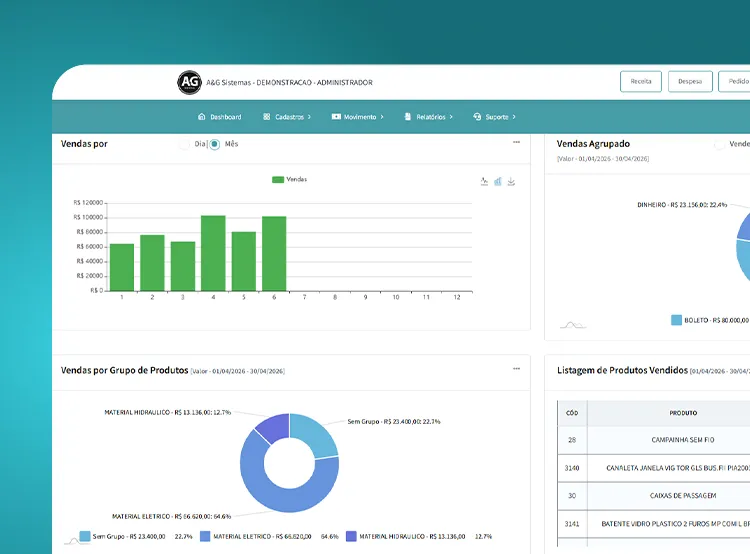This screenshot has width=750, height=554.
Task: Click the month 4 bar in Vendas chart
Action: point(213,253)
